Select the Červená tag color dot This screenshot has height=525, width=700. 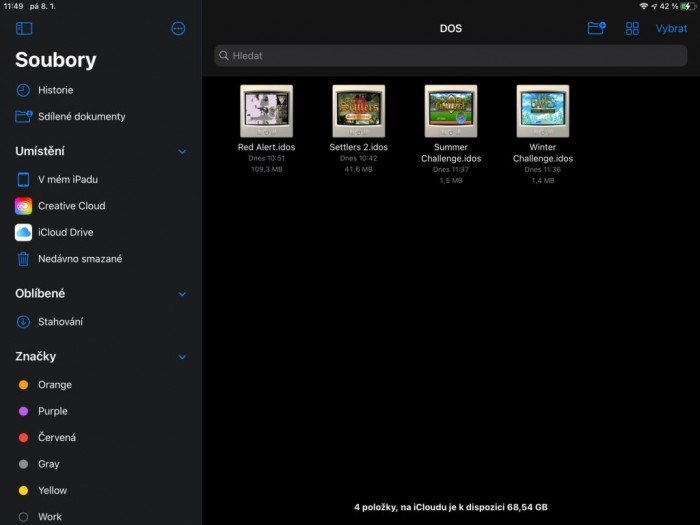[23, 438]
